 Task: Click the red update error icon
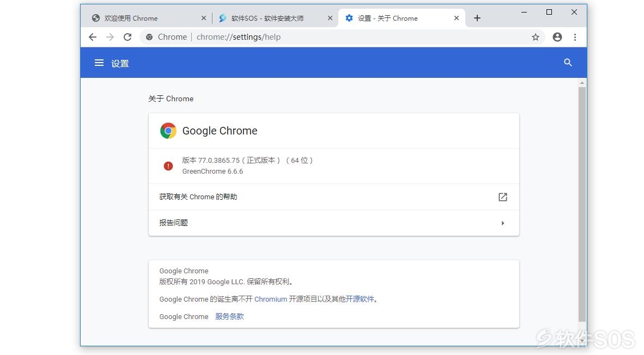click(168, 166)
